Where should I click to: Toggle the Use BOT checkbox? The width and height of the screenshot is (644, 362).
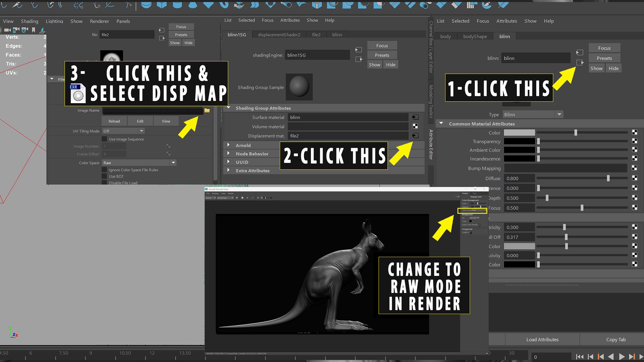pos(104,176)
